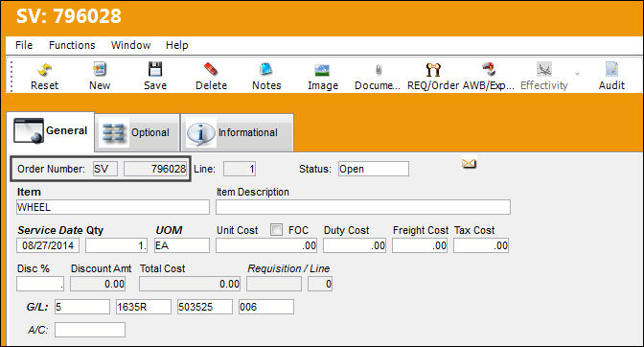Switch to the General tab
The height and width of the screenshot is (347, 644).
pos(51,131)
